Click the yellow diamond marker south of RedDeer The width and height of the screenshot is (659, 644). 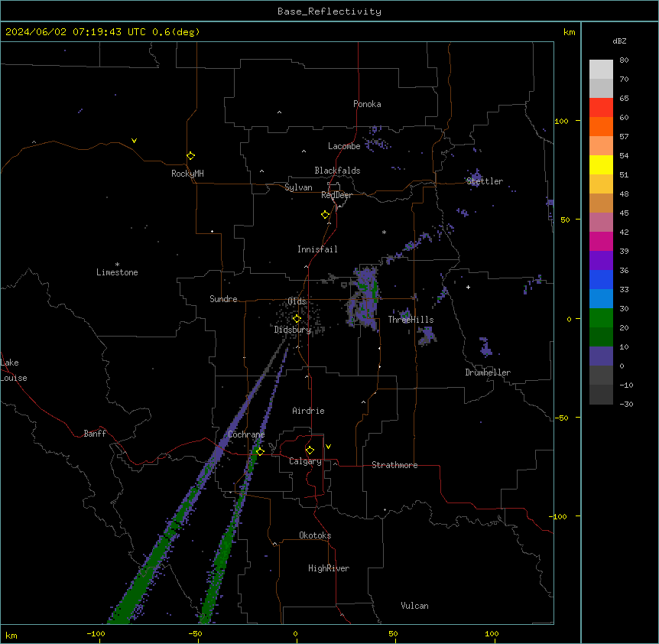coord(325,215)
